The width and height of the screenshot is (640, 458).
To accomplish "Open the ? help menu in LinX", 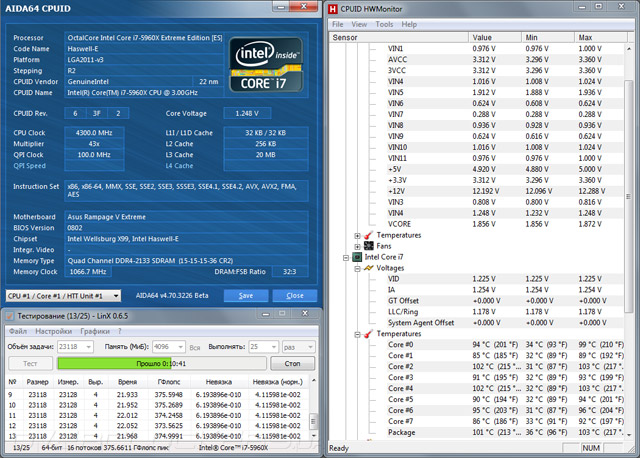I will click(120, 331).
